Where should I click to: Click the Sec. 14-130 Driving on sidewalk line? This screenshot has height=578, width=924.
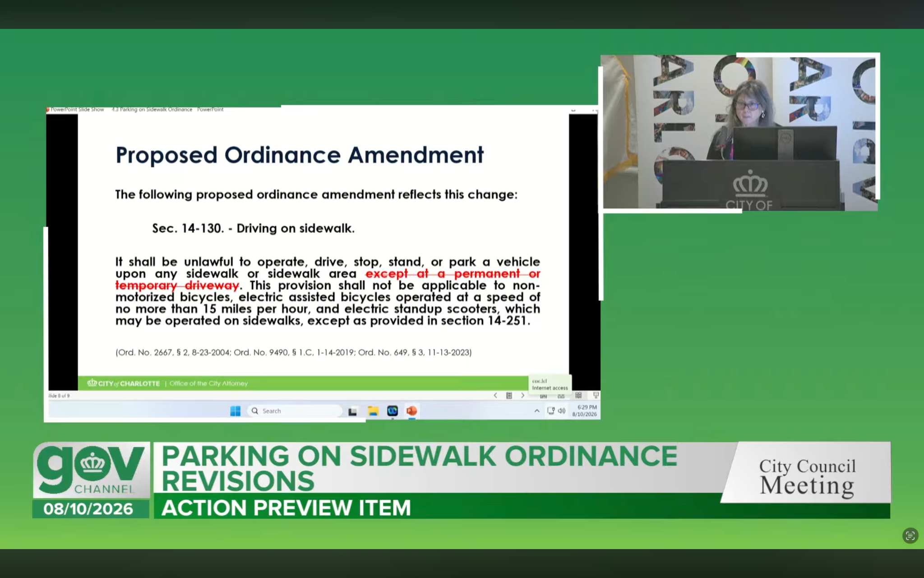click(253, 228)
